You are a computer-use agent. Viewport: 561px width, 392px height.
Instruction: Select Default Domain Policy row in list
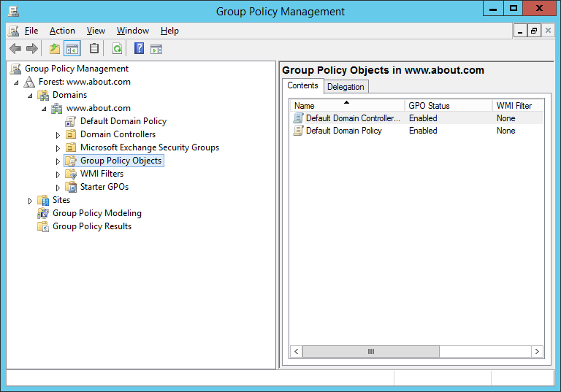pos(418,131)
